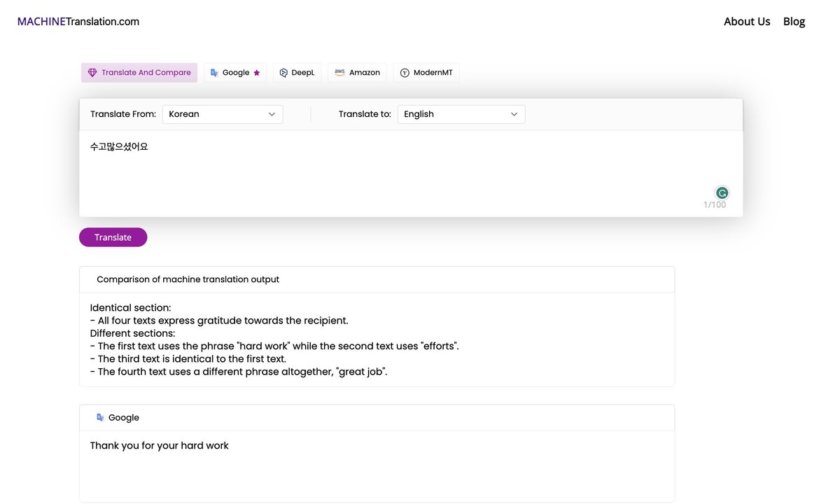840x504 pixels.
Task: Click the Korean dropdown chevron arrow
Action: (272, 114)
